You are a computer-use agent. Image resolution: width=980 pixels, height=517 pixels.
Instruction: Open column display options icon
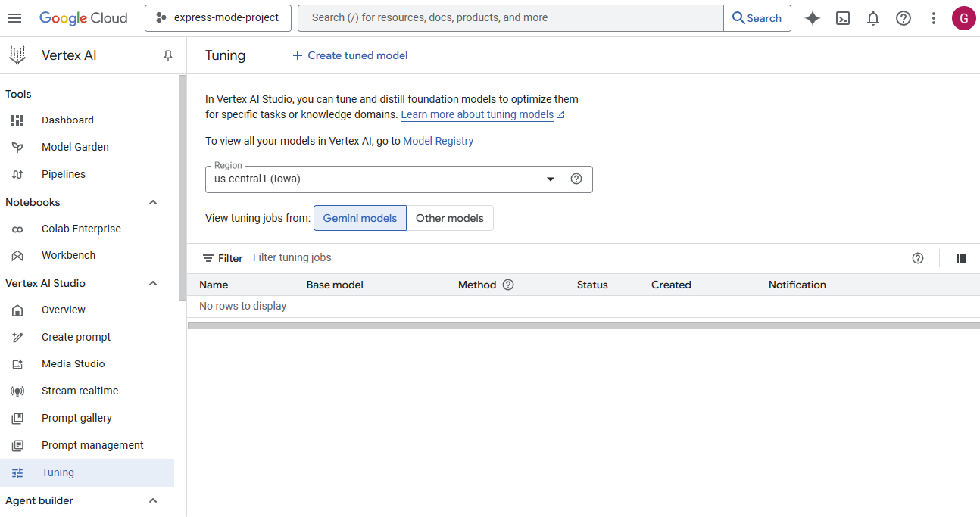coord(961,258)
